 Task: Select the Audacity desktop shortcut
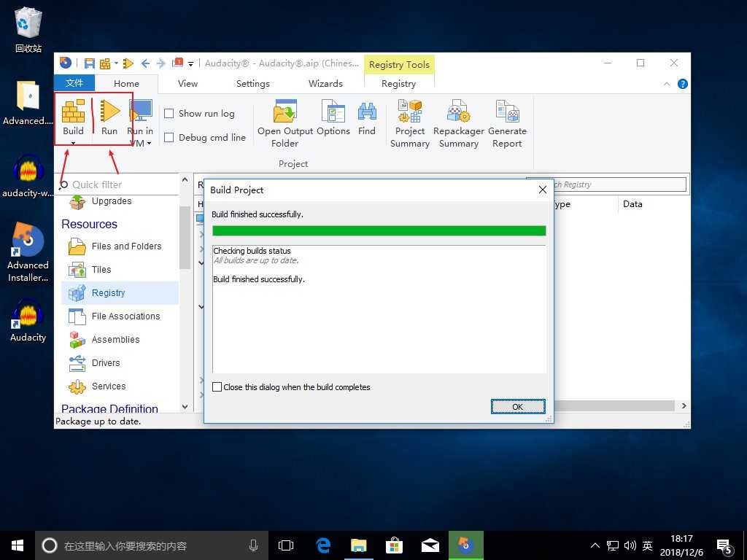28,321
